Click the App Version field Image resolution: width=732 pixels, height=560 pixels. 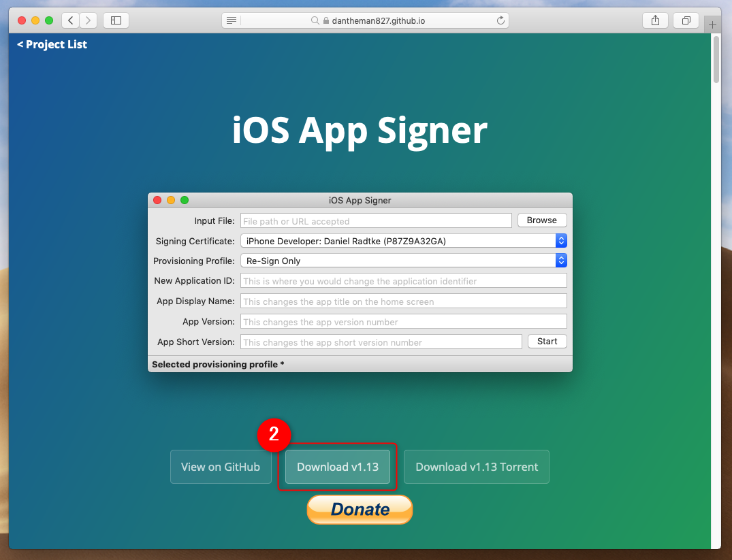coord(404,322)
